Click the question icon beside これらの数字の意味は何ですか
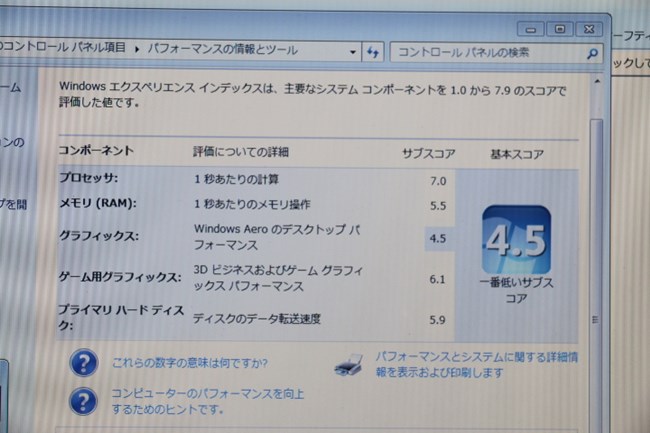 click(84, 363)
